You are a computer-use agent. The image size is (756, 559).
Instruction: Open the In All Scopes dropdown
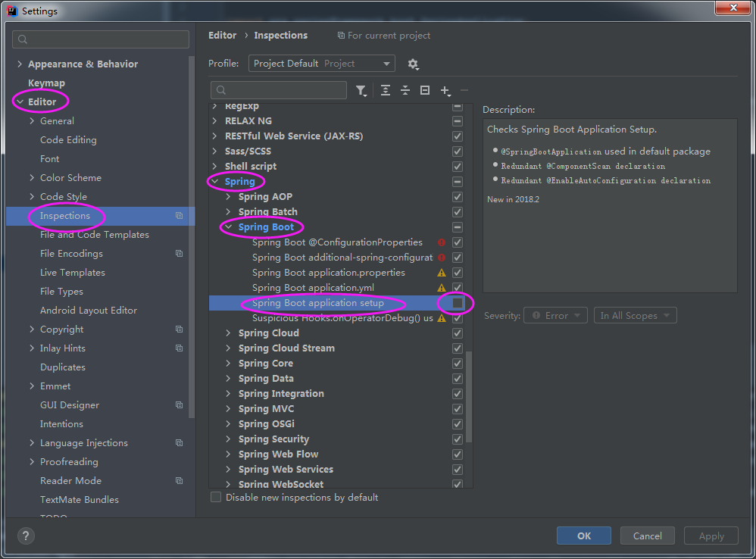point(636,316)
